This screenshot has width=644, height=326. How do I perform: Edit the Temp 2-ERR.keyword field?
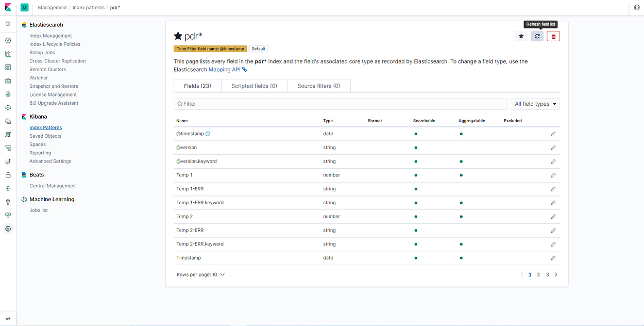tap(553, 244)
